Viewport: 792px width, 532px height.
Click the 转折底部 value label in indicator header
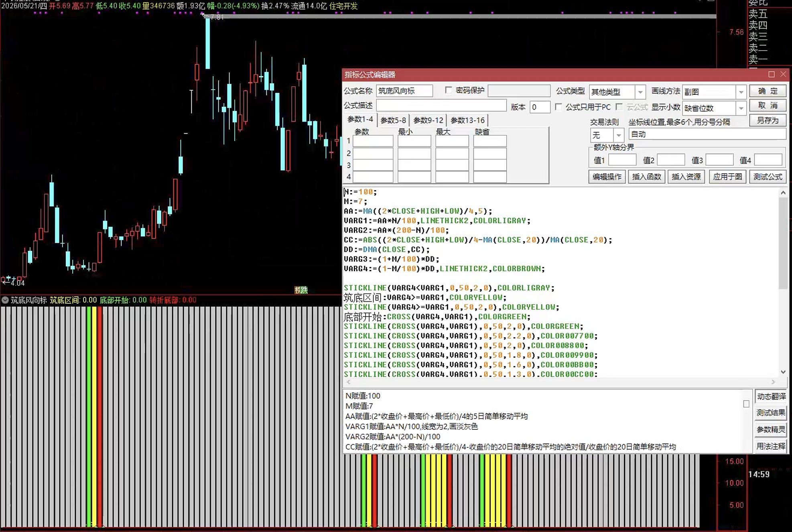pos(173,300)
